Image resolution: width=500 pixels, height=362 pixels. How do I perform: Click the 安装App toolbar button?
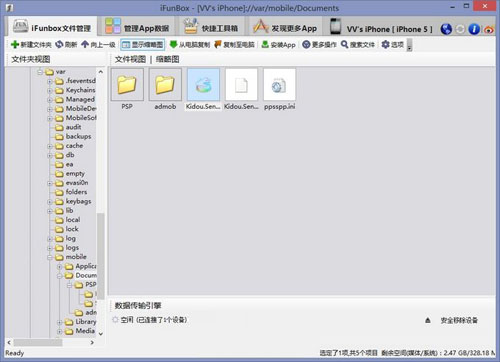click(279, 44)
